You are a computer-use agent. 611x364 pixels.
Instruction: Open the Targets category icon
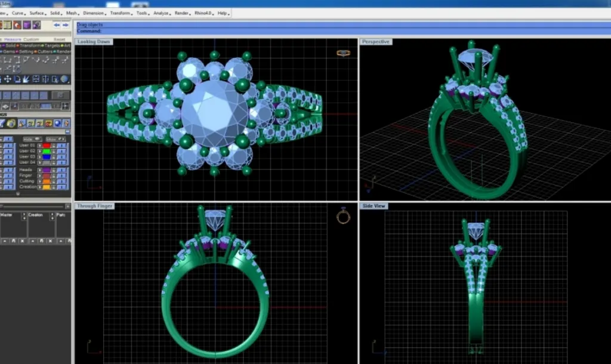pos(43,45)
